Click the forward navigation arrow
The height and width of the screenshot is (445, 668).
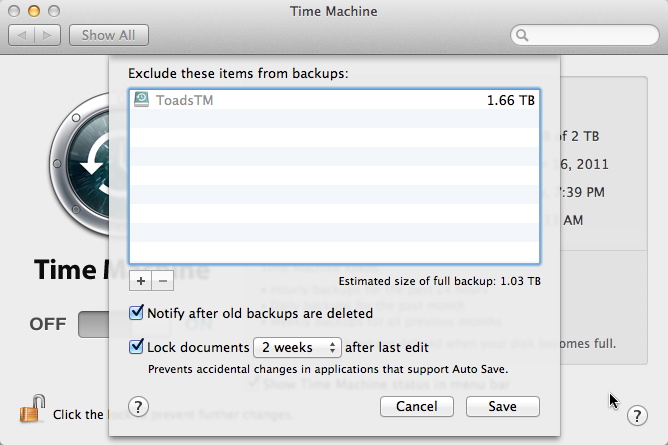point(47,35)
